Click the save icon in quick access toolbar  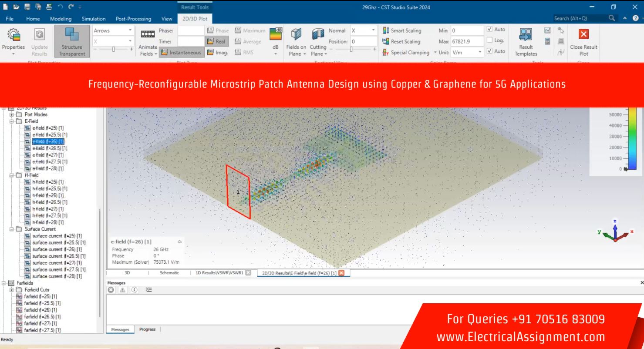[27, 7]
